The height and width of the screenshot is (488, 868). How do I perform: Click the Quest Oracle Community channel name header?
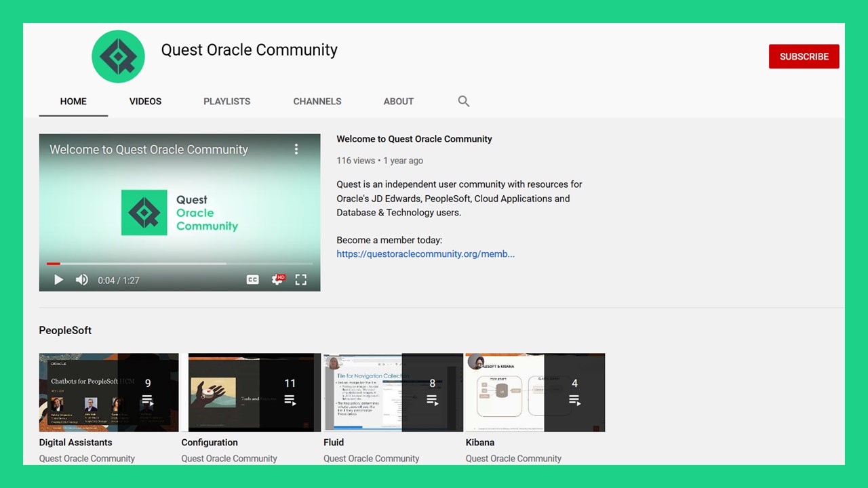click(249, 50)
